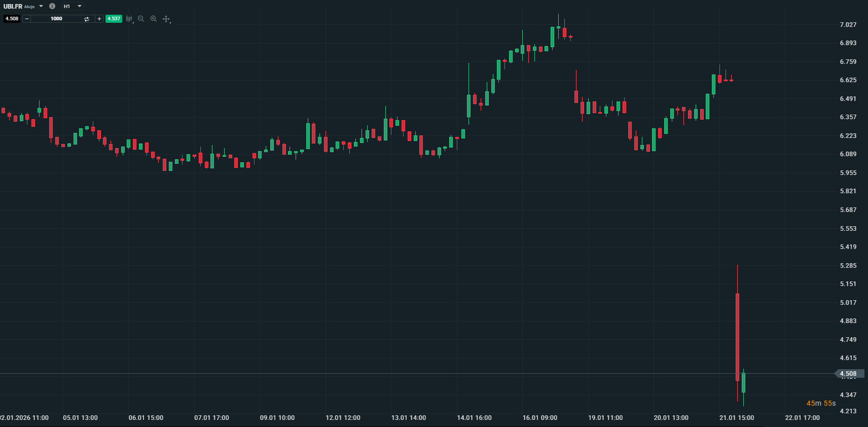Increase volume with the plus button
This screenshot has height=427, width=868.
tap(99, 19)
